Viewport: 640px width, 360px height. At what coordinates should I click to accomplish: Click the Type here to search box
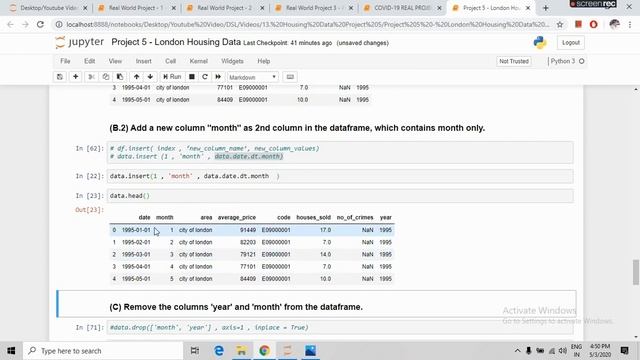point(103,351)
